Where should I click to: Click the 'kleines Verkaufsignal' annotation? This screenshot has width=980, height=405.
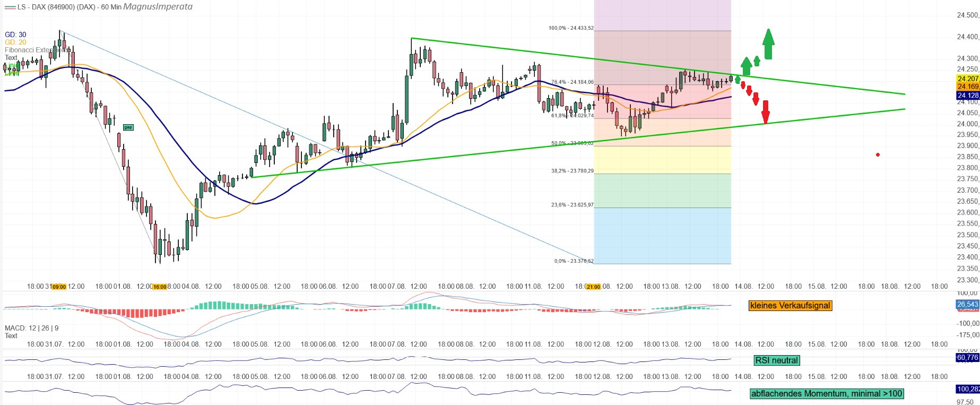click(x=790, y=306)
